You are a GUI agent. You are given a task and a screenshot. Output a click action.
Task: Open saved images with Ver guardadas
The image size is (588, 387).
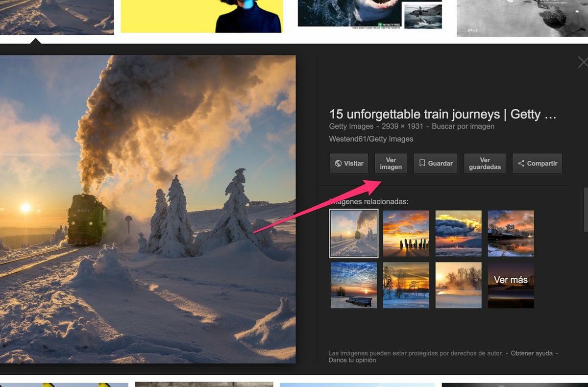point(485,164)
